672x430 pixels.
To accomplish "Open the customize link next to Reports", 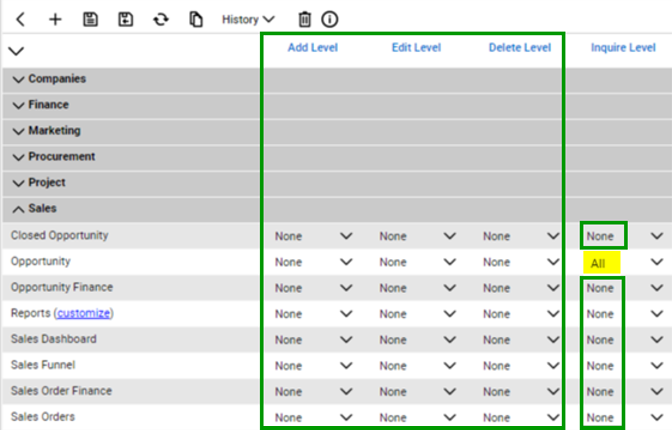I will 84,313.
